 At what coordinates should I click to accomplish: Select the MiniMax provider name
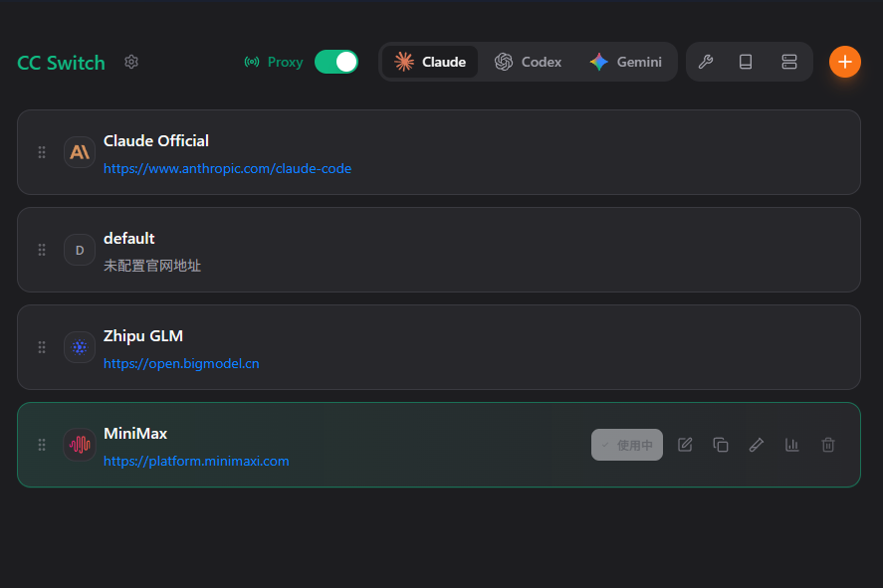point(135,433)
